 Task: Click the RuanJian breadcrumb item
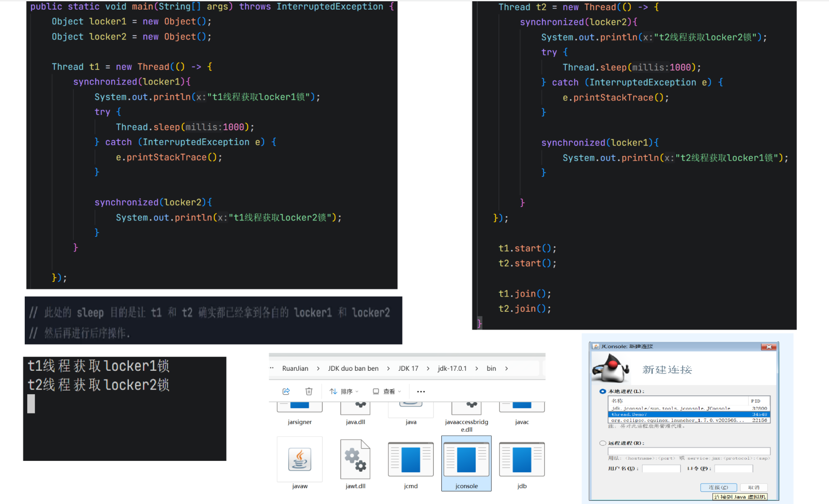[x=295, y=368]
